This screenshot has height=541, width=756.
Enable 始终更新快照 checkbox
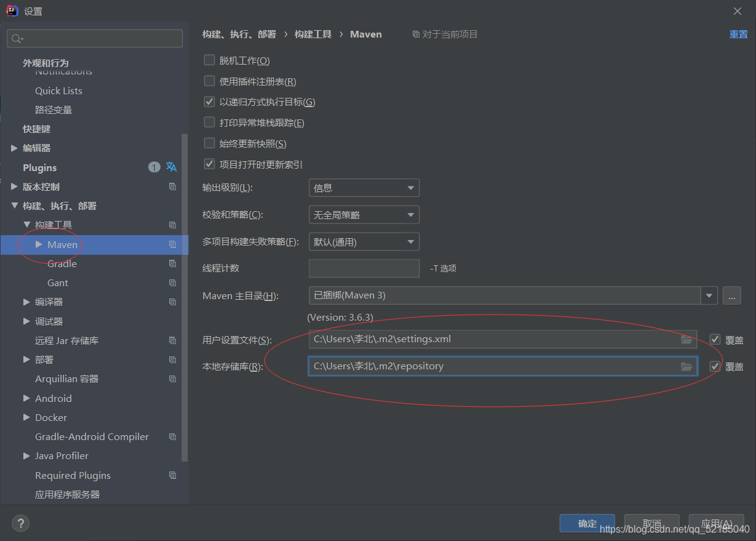(x=209, y=143)
